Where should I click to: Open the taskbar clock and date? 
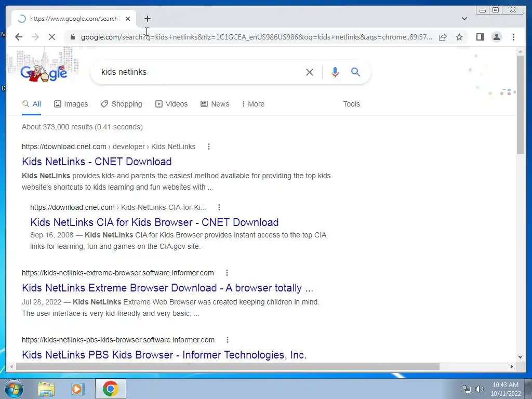coord(506,389)
